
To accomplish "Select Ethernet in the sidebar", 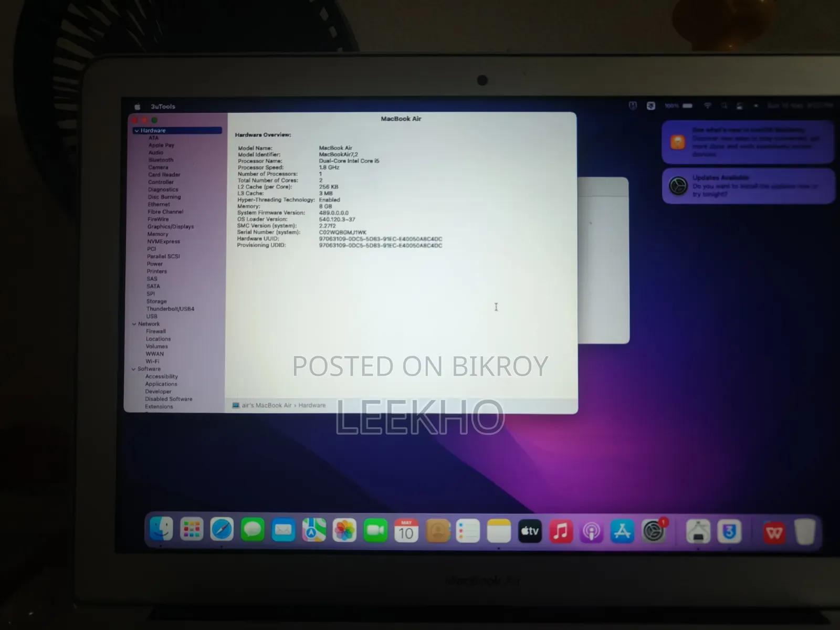I will 159,205.
